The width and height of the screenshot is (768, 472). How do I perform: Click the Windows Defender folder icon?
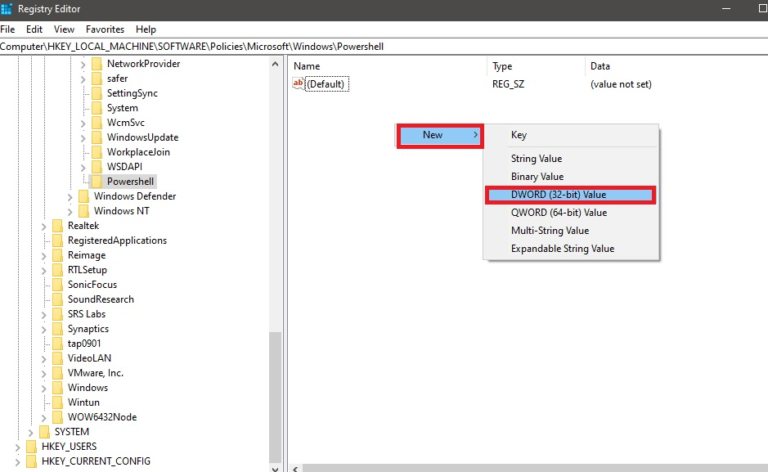[x=83, y=197]
